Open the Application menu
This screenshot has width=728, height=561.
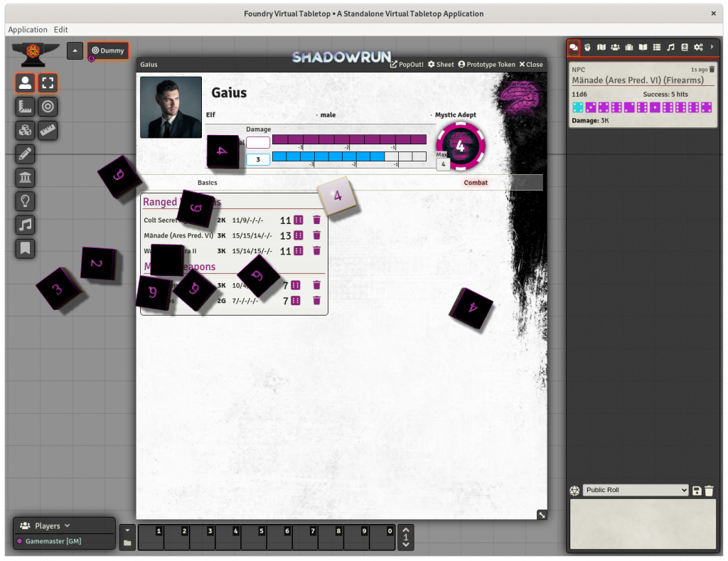[28, 30]
